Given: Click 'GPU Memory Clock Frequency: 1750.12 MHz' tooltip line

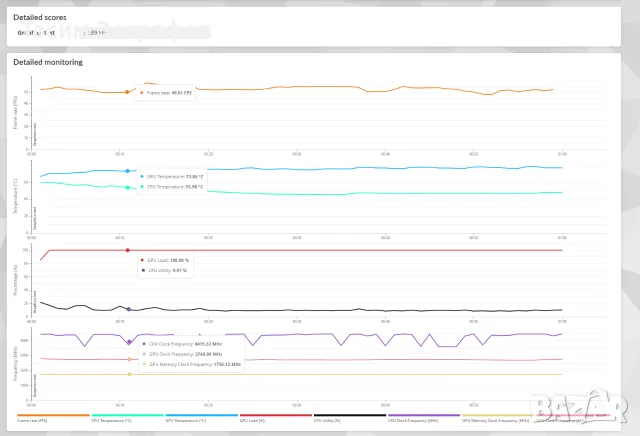Looking at the screenshot, I should point(191,364).
